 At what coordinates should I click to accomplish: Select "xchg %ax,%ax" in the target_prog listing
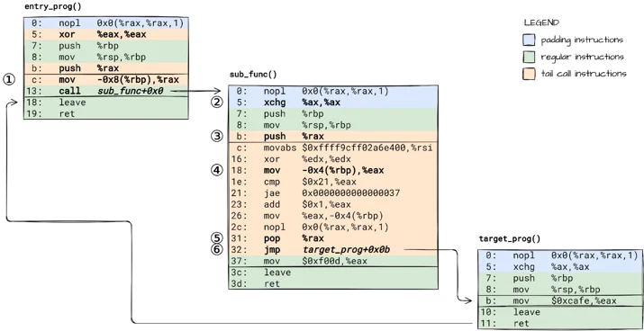pos(561,266)
